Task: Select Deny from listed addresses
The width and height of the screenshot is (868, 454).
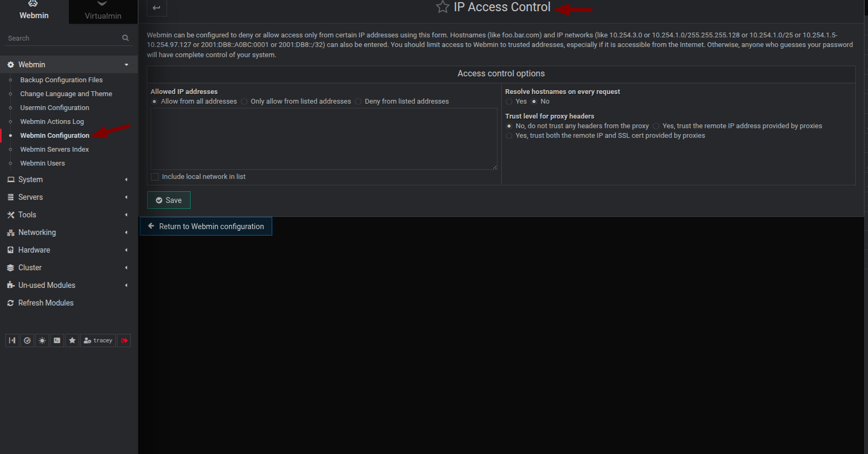Action: point(358,101)
